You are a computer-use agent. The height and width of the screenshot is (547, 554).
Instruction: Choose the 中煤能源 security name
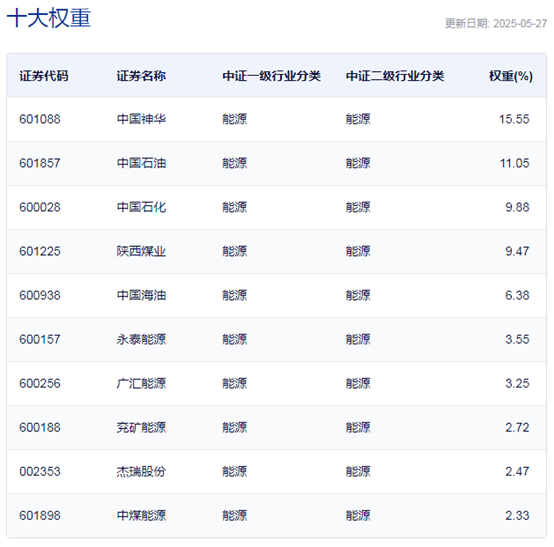pos(141,516)
